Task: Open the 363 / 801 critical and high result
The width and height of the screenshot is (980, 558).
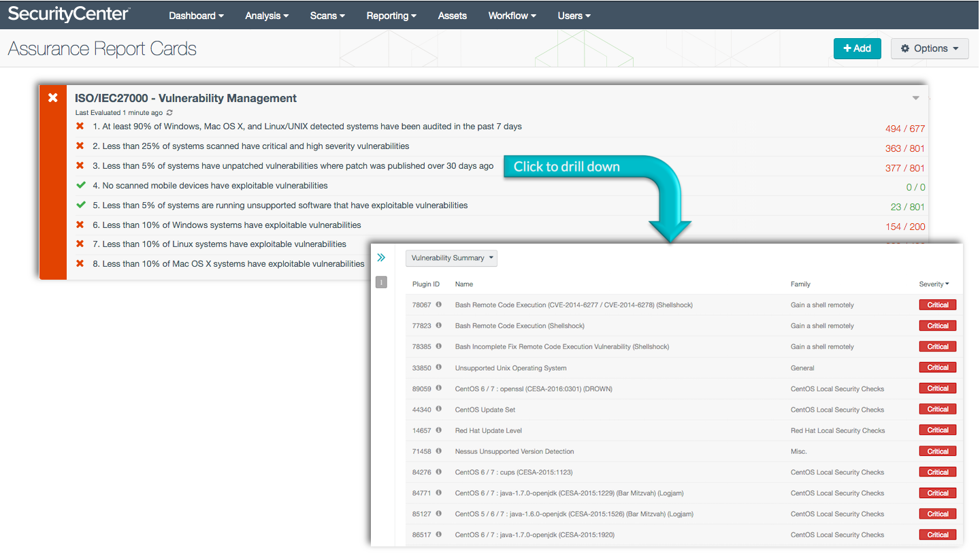Action: [905, 148]
